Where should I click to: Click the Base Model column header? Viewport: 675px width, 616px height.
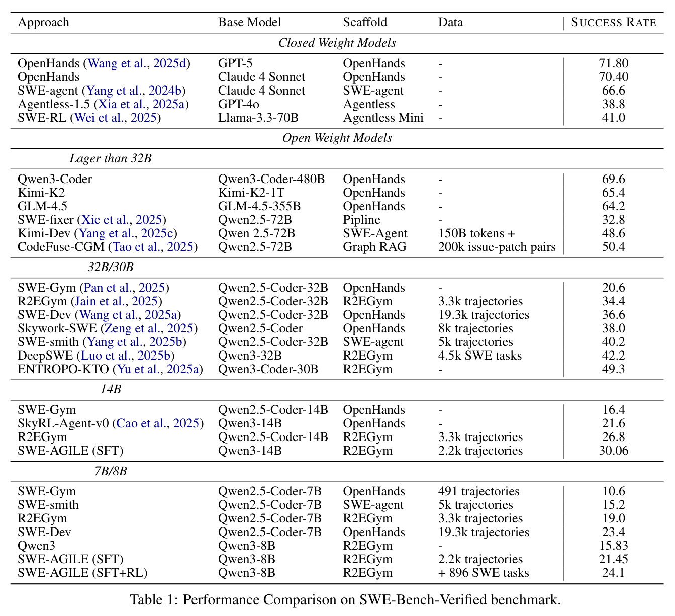tap(250, 23)
